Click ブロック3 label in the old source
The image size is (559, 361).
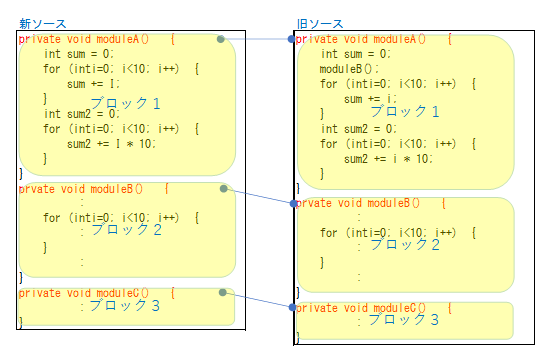403,319
